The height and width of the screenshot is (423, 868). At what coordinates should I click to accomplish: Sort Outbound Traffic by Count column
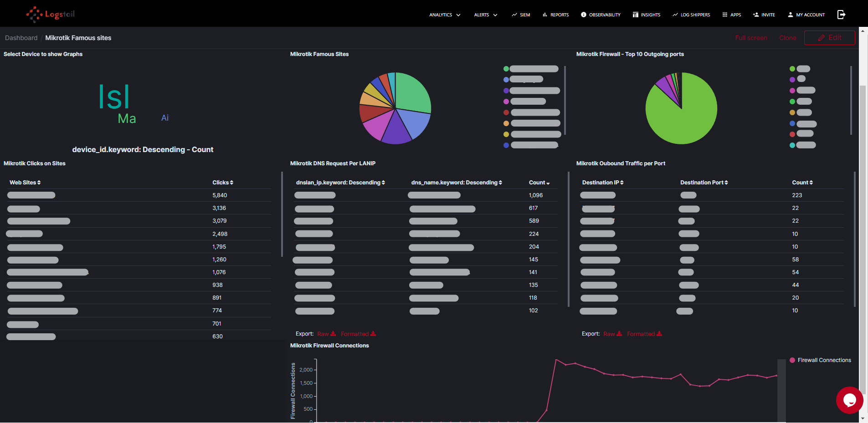tap(802, 183)
